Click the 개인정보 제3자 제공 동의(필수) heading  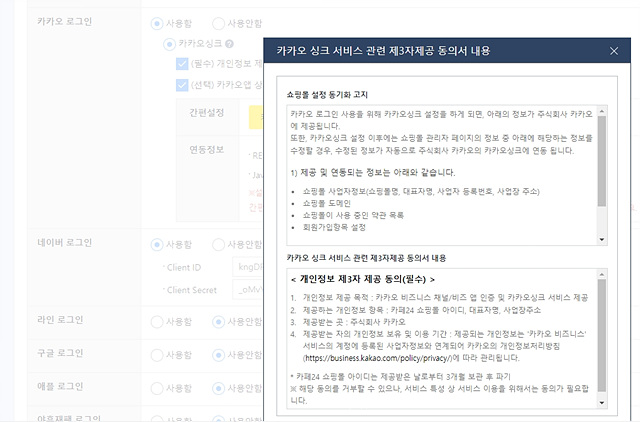coord(362,280)
